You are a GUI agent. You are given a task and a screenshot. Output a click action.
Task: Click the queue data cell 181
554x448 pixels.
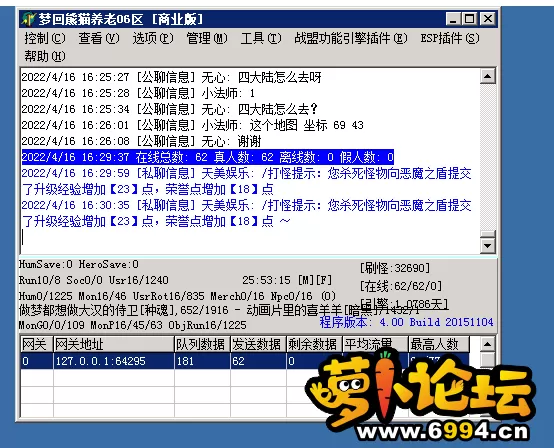pos(202,361)
